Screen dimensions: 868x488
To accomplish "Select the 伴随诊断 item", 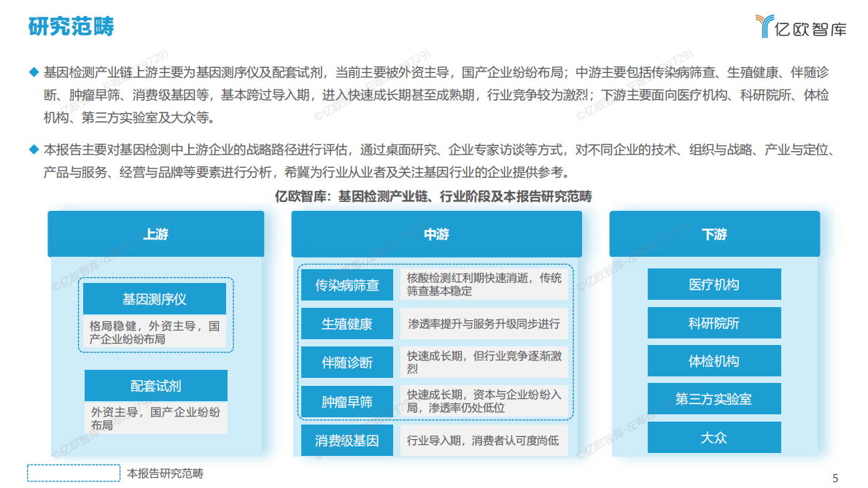I will pyautogui.click(x=348, y=361).
